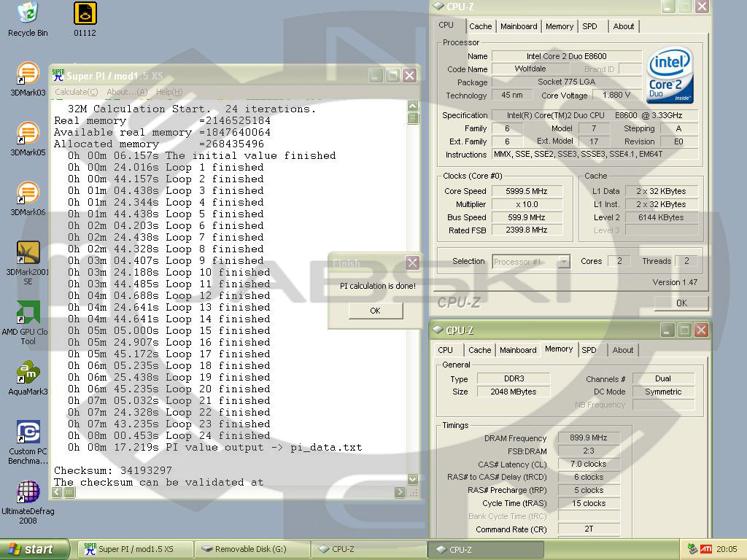Select CPU tab in top CPU-Z window
This screenshot has width=747, height=560.
click(x=446, y=26)
